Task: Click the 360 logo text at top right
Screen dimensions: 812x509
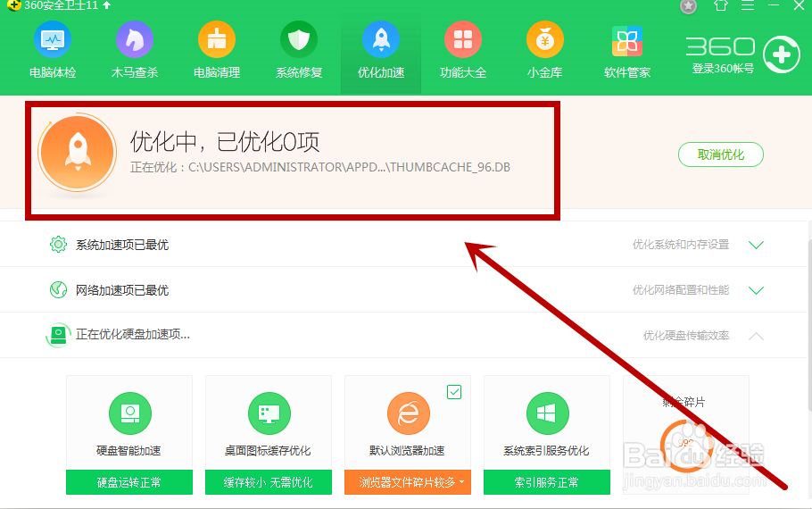Action: 721,46
